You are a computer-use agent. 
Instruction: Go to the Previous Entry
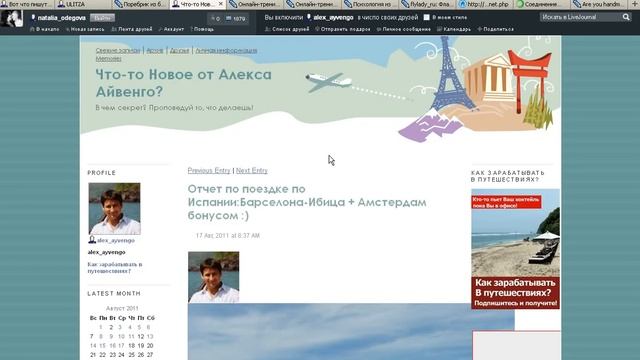tap(209, 171)
